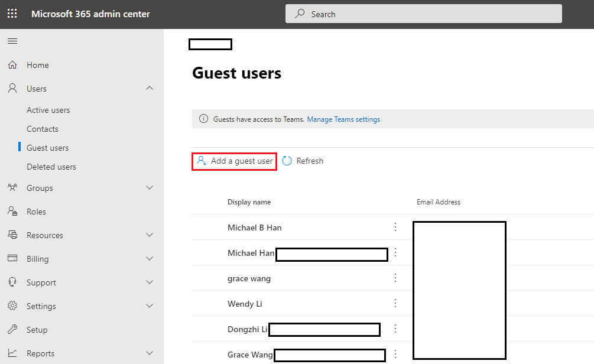Click the Reports chart icon in sidebar
Screen dimensions: 594x364
[12, 353]
